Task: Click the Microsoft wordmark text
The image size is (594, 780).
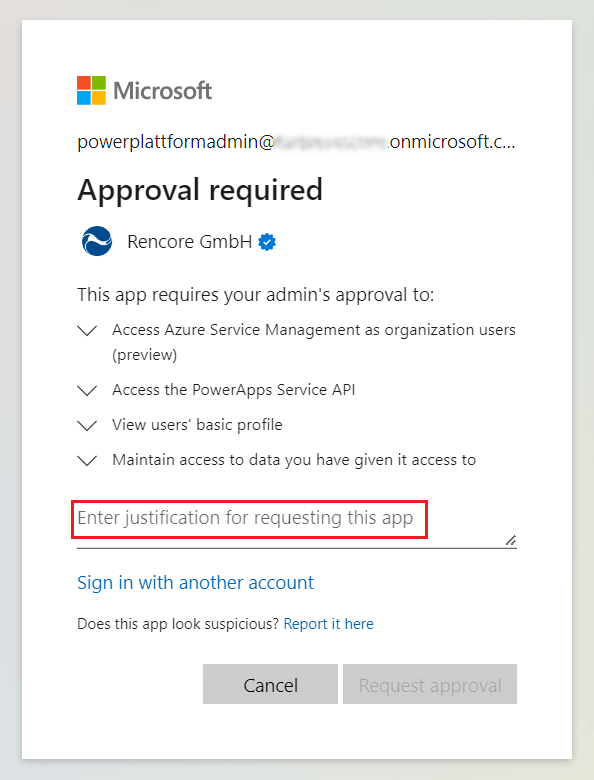Action: point(163,91)
